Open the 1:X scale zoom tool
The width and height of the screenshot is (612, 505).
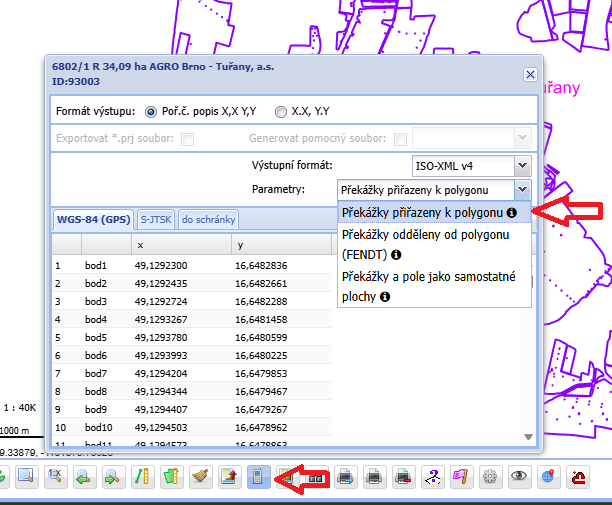pyautogui.click(x=55, y=477)
